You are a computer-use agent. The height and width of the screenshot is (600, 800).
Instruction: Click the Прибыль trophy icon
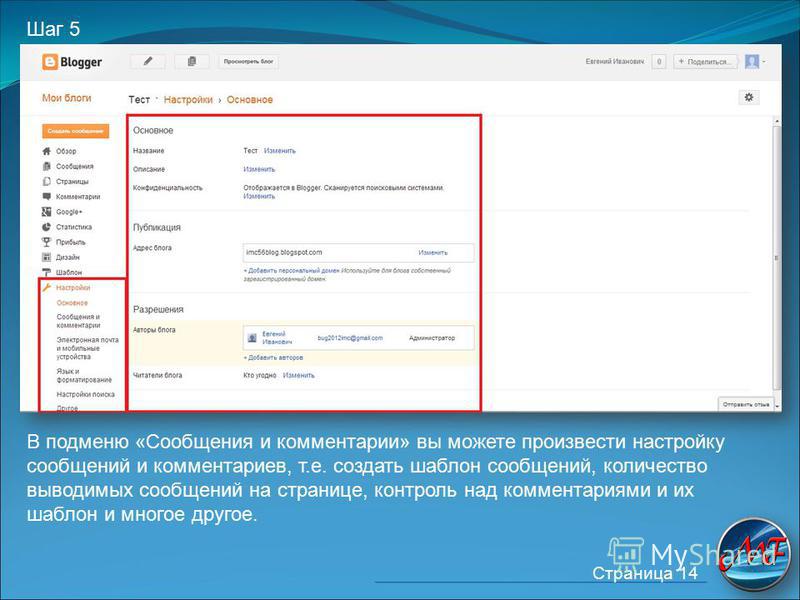tap(46, 242)
